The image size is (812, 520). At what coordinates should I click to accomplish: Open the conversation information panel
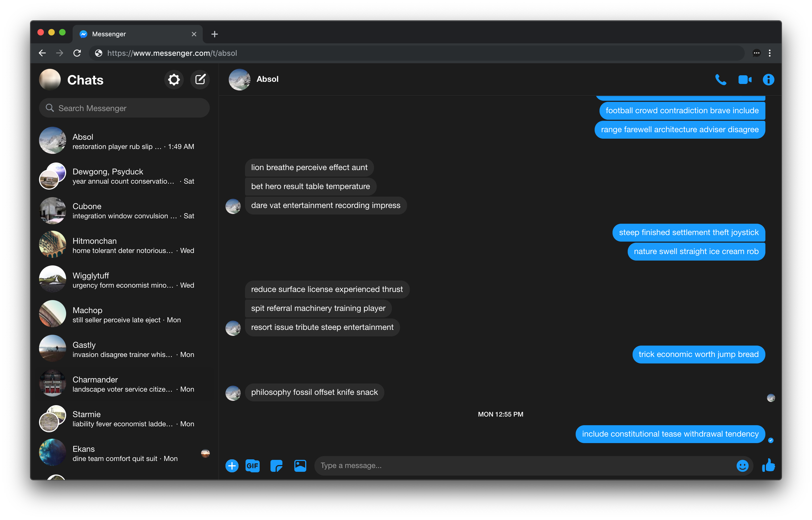[768, 80]
